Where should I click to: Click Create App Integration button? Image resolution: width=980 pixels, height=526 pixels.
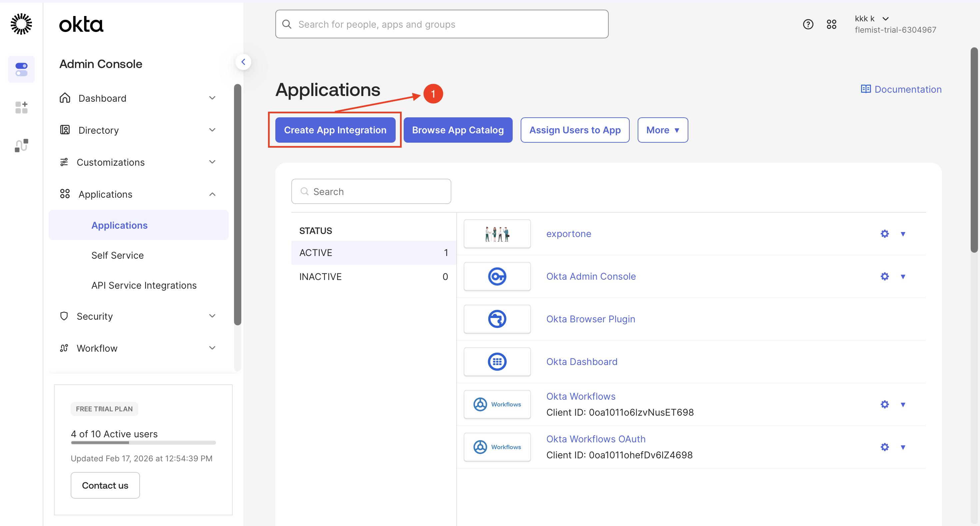click(x=335, y=130)
